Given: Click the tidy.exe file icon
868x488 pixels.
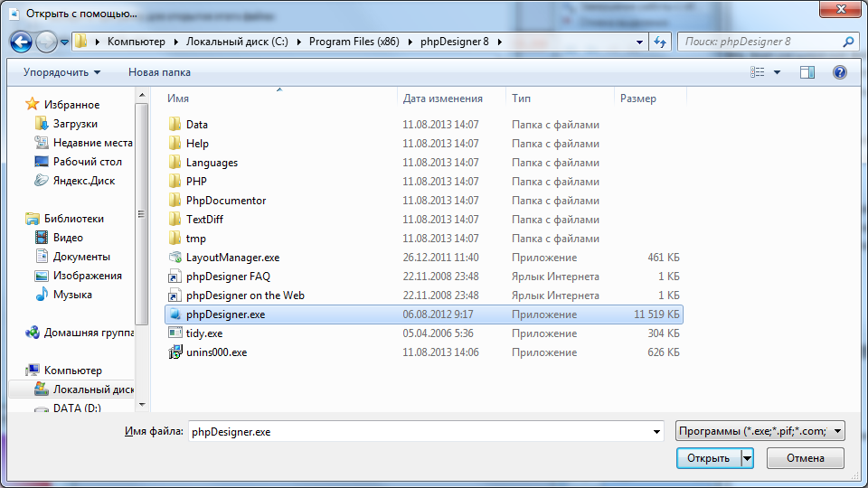Looking at the screenshot, I should [x=175, y=333].
